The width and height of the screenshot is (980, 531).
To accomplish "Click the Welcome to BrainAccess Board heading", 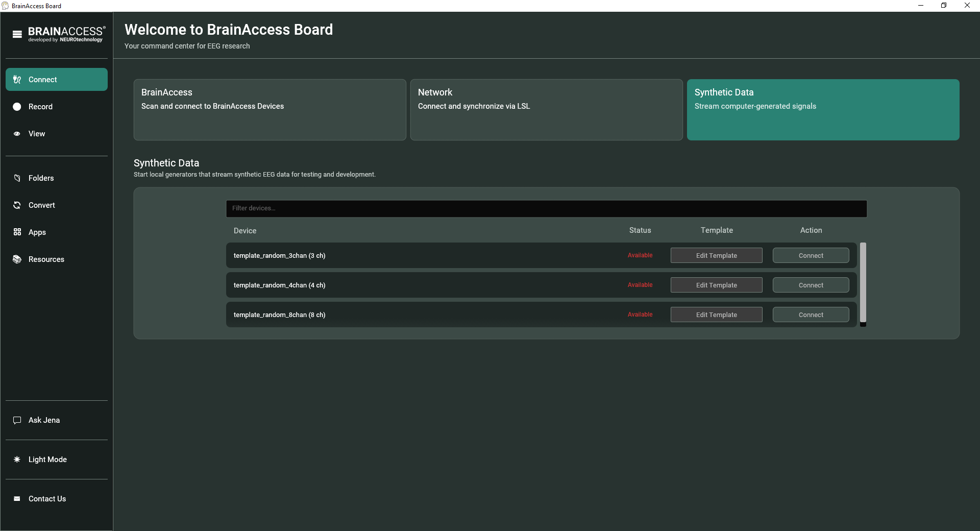I will coord(229,30).
